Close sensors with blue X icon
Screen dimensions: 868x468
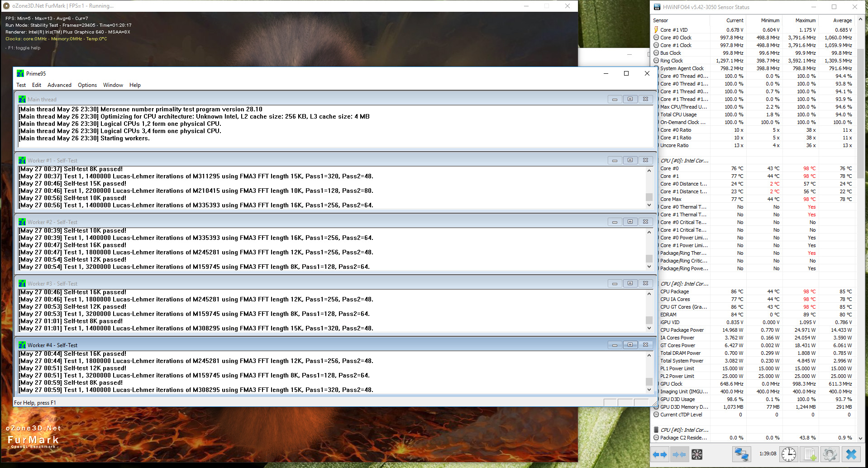pyautogui.click(x=851, y=454)
